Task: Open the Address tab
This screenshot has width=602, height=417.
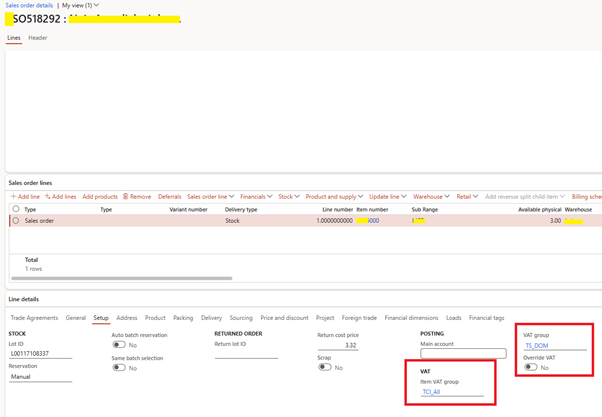Action: [127, 318]
